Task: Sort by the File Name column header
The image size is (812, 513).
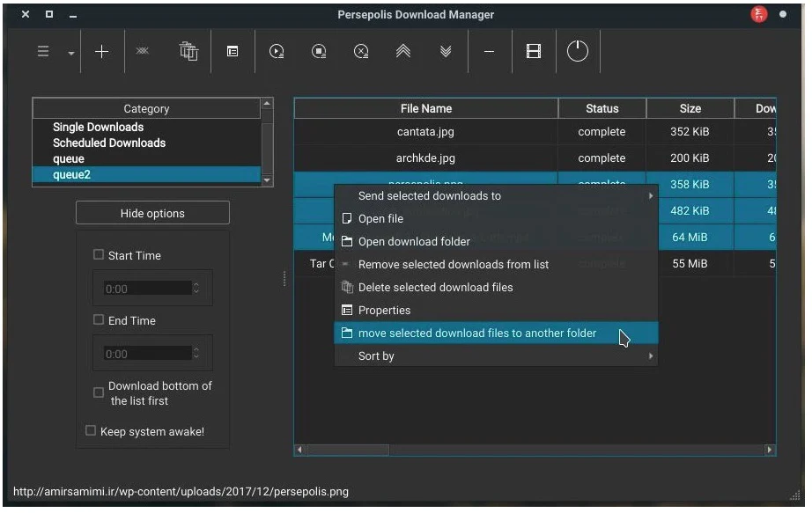Action: click(x=426, y=109)
